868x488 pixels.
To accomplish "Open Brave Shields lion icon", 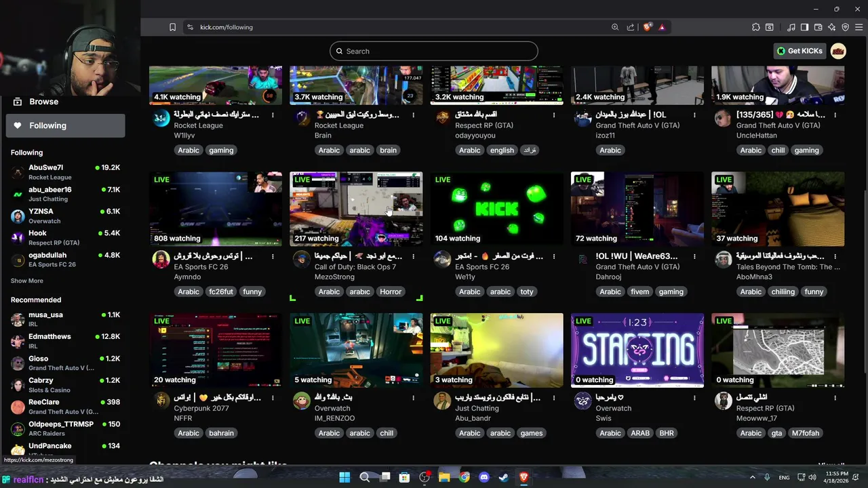I will click(x=648, y=27).
